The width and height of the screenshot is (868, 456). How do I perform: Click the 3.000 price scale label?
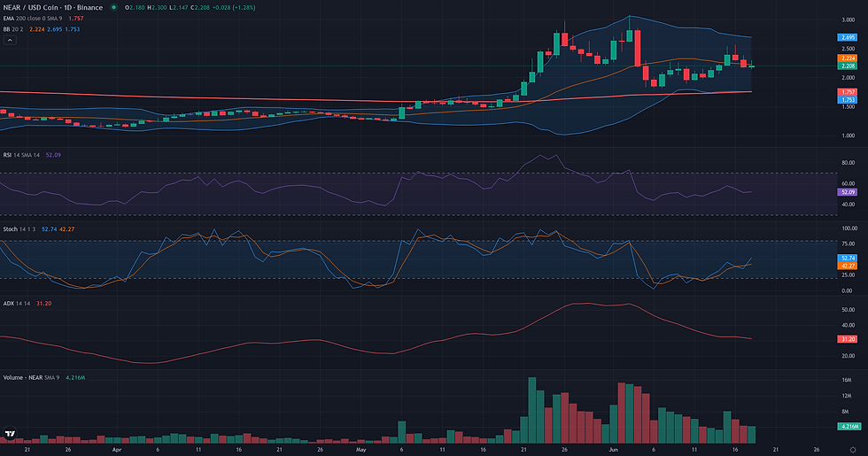[848, 19]
